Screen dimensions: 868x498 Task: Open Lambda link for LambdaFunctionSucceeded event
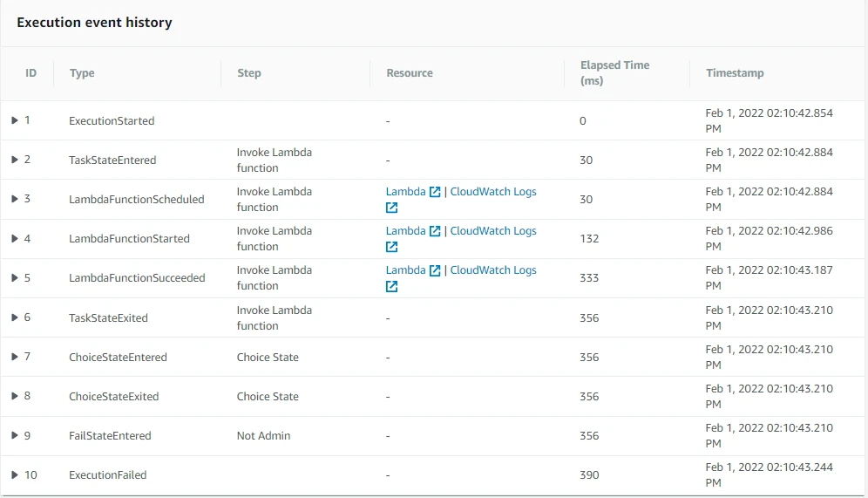point(406,270)
